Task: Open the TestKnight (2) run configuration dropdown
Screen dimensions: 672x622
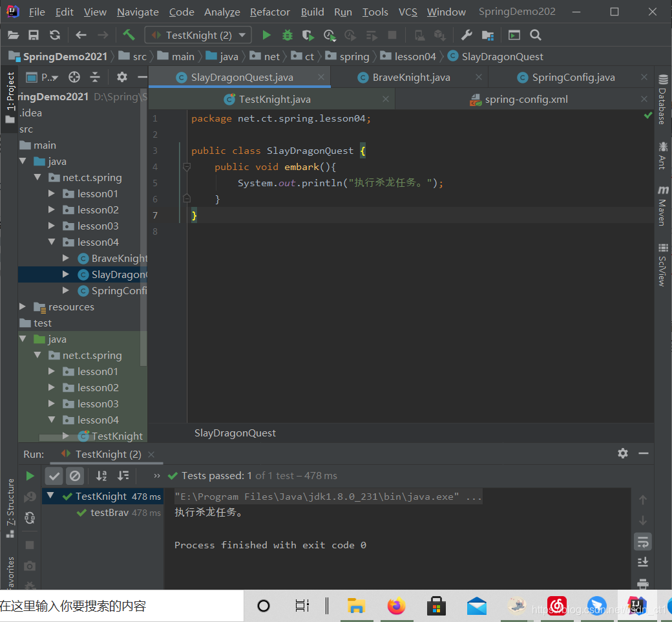Action: 198,35
